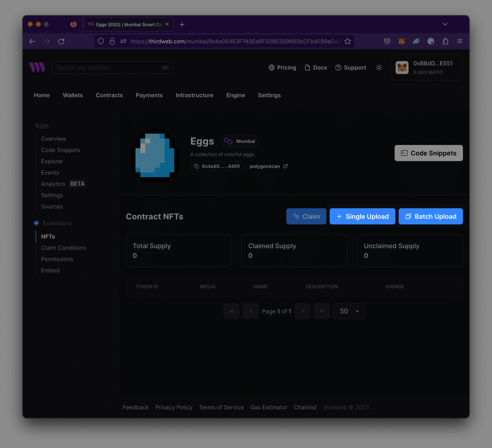Click the MetaMask wallet icon in header
Screen dimensions: 492x448
tap(402, 67)
